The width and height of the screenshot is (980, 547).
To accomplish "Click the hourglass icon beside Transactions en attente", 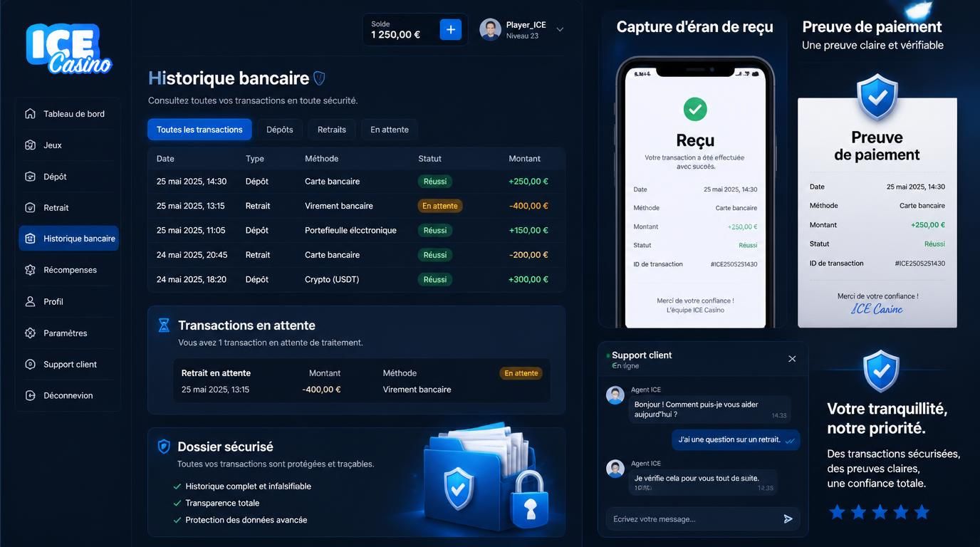I will tap(164, 325).
